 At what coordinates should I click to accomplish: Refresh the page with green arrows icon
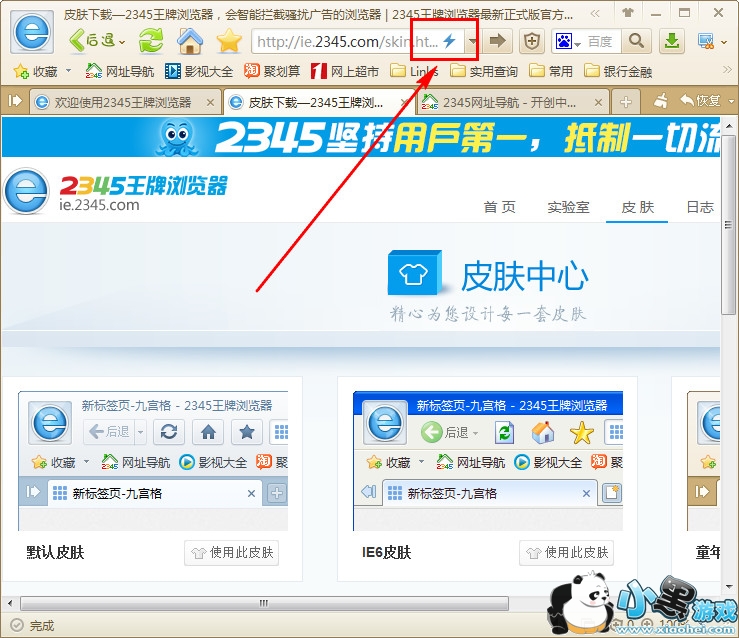click(151, 41)
